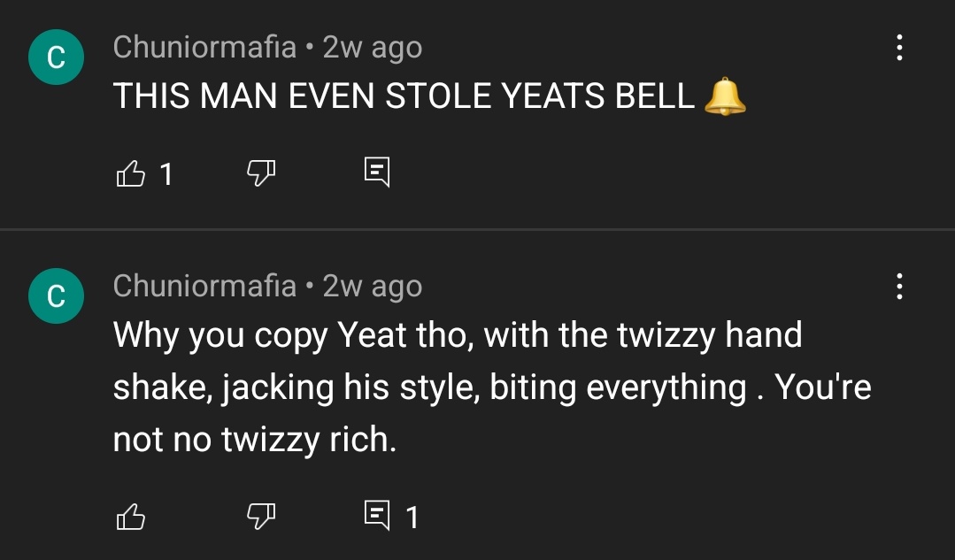Open options menu for the "YEATS BELL" comment
The height and width of the screenshot is (560, 955).
[899, 48]
